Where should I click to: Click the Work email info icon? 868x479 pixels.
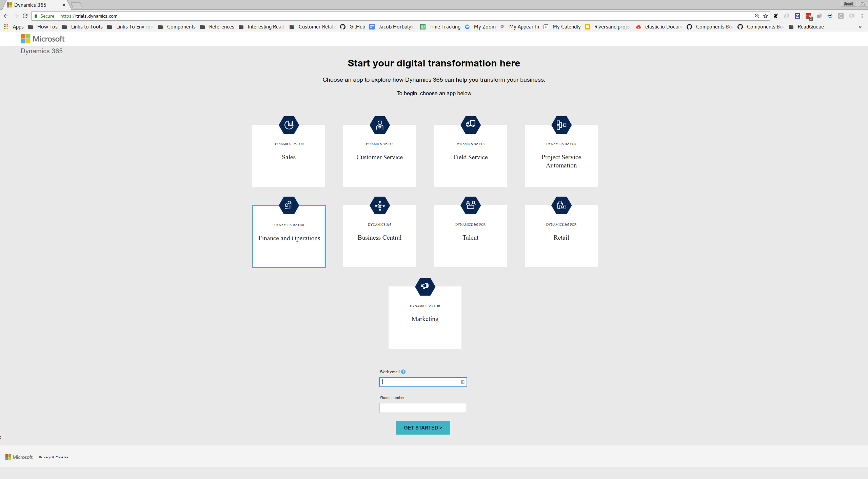point(403,372)
